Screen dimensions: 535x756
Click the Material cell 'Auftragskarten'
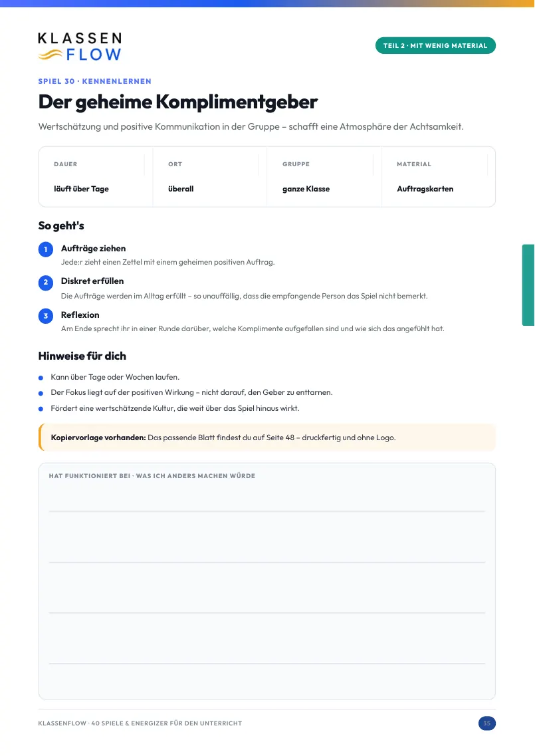pyautogui.click(x=438, y=177)
